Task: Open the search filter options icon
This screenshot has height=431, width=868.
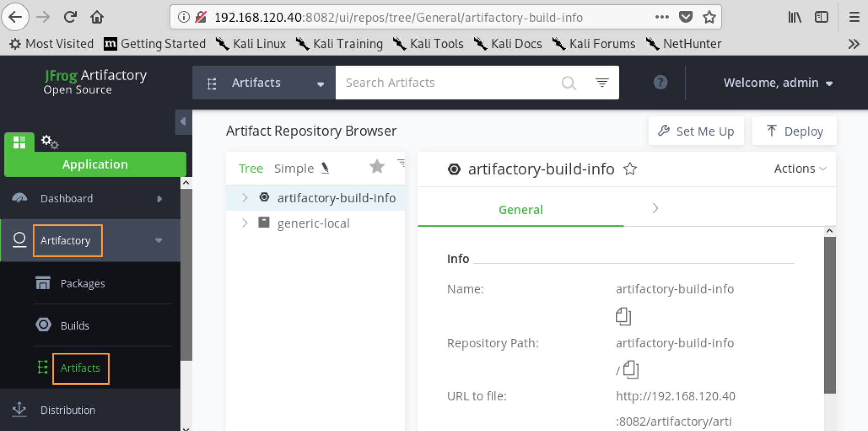Action: (602, 82)
